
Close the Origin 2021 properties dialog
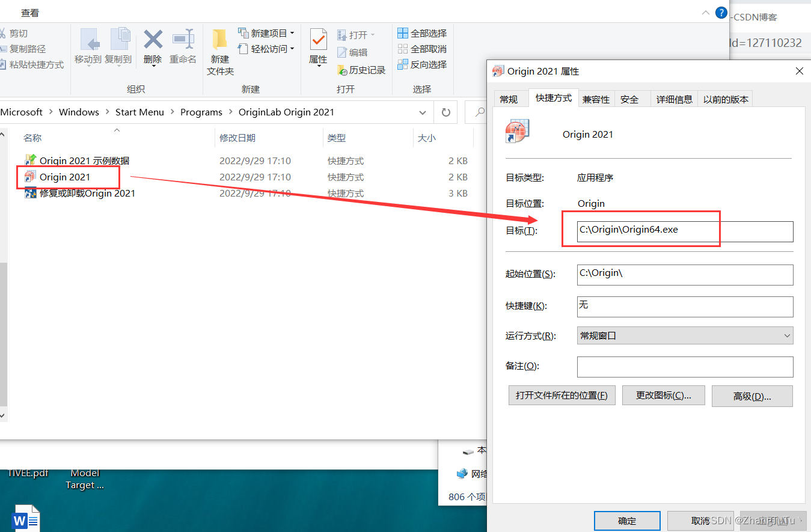[799, 71]
